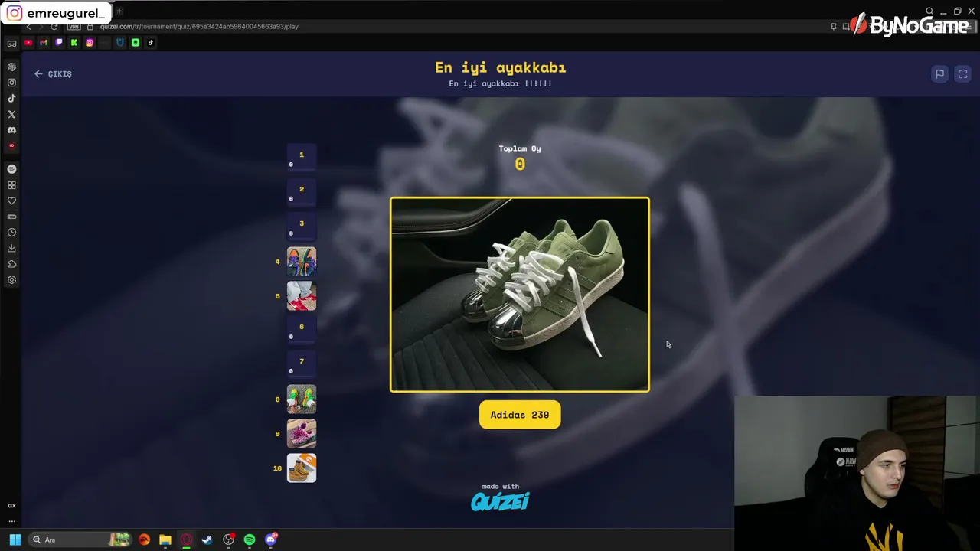Viewport: 980px width, 551px height.
Task: Click the Toplam Oy counter text
Action: tap(520, 148)
